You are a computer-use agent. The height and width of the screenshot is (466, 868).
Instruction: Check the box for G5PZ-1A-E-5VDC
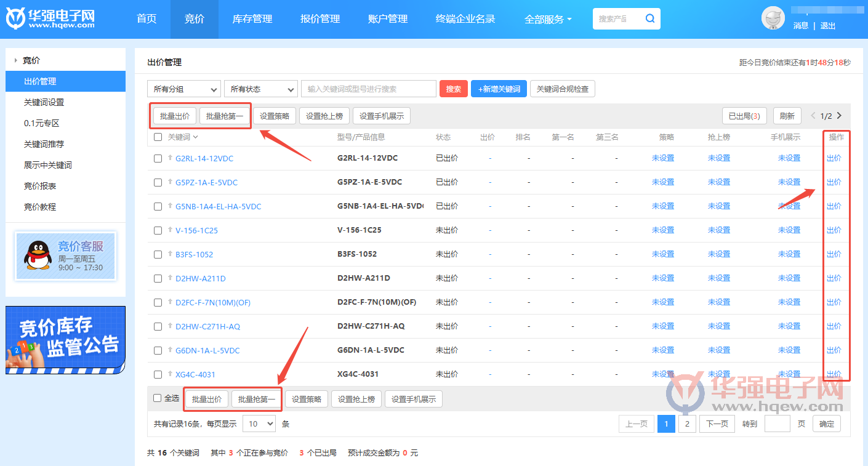click(x=158, y=182)
